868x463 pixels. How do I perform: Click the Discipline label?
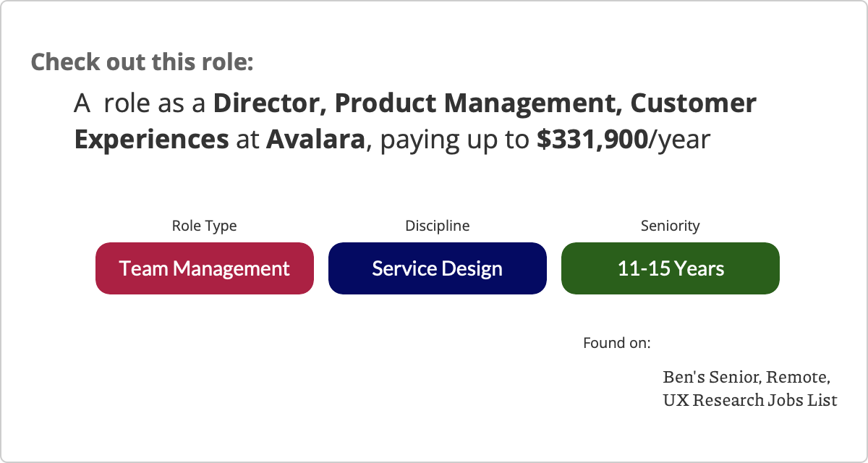click(x=437, y=226)
